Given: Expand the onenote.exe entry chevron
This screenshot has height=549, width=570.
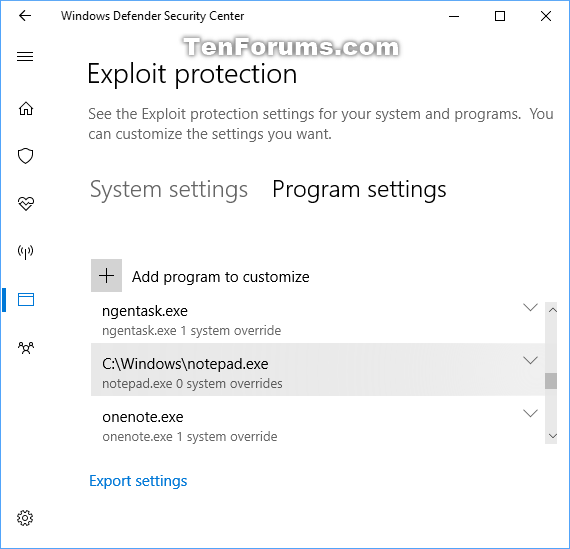Looking at the screenshot, I should tap(530, 413).
